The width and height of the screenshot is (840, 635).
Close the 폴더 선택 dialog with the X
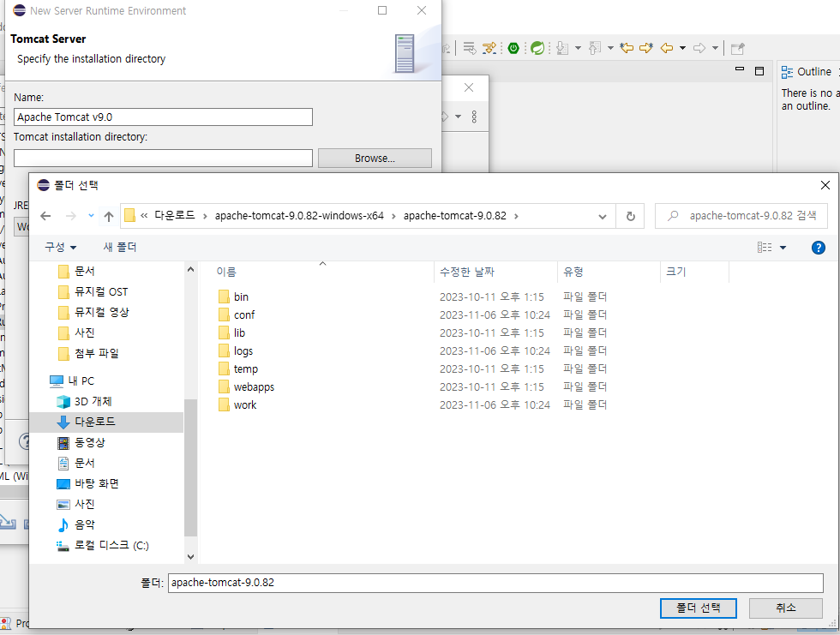(x=825, y=185)
